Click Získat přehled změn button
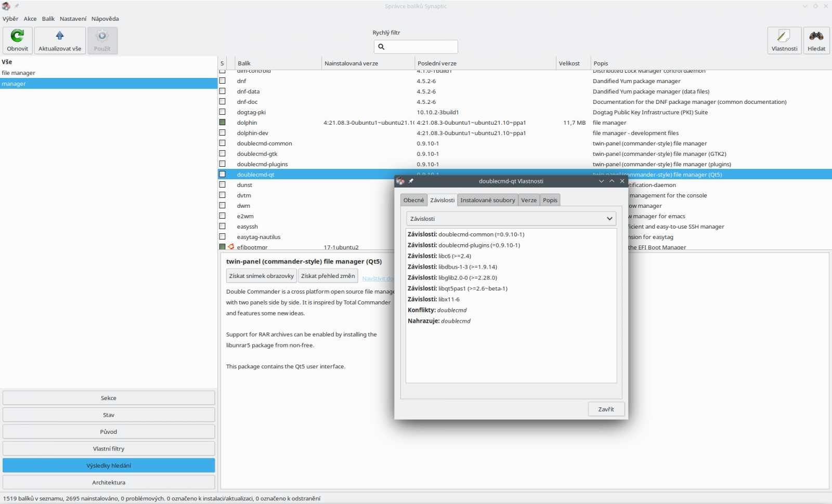The height and width of the screenshot is (504, 832). [x=328, y=276]
